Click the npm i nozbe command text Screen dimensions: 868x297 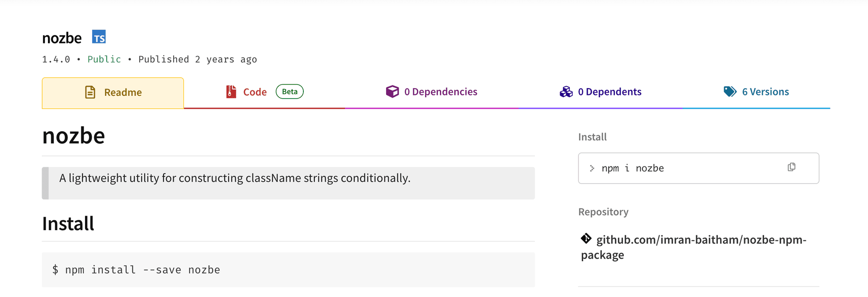pos(632,168)
